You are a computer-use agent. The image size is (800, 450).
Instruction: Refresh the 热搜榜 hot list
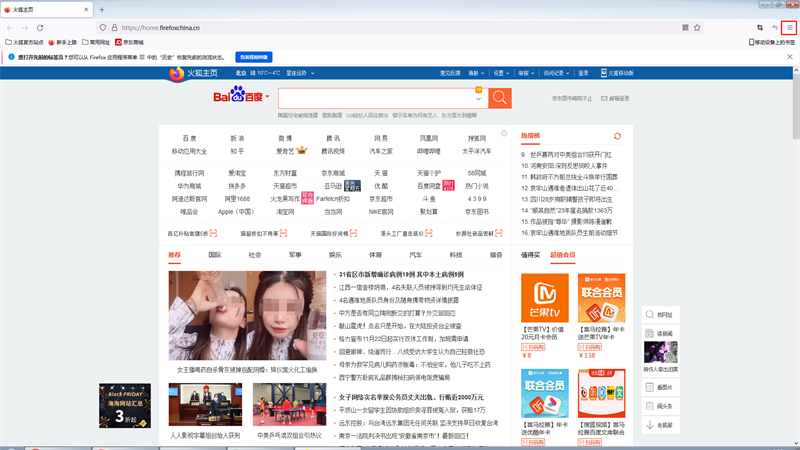[x=617, y=136]
